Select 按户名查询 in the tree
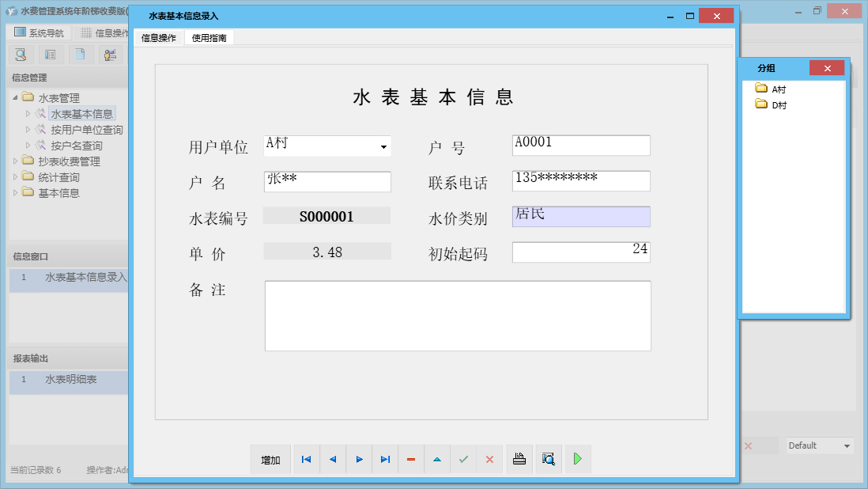Image resolution: width=868 pixels, height=489 pixels. pyautogui.click(x=79, y=145)
